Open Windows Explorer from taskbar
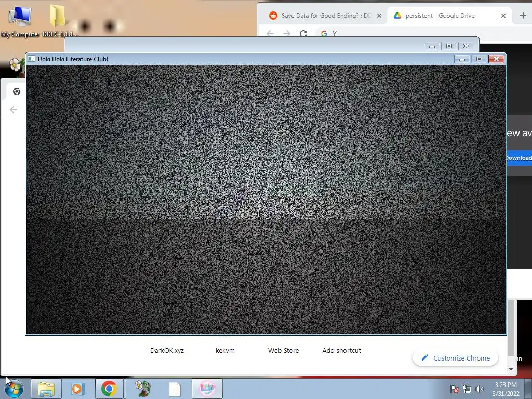 tap(46, 389)
